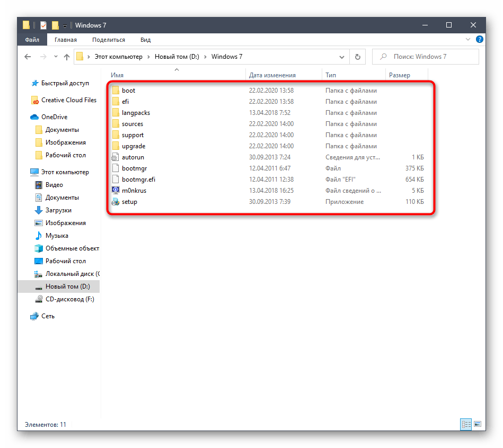Click the modified date of langpacks 13.04.2018 7:52
503x448 pixels.
(x=270, y=113)
